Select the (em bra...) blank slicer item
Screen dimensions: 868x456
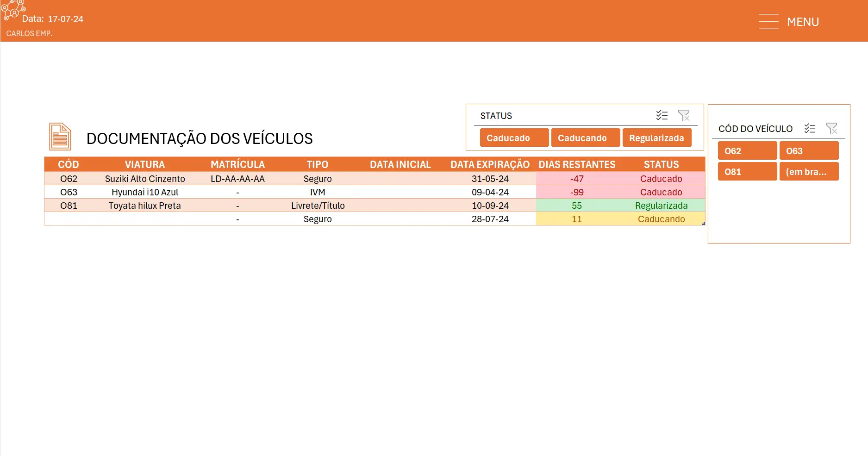pos(809,172)
